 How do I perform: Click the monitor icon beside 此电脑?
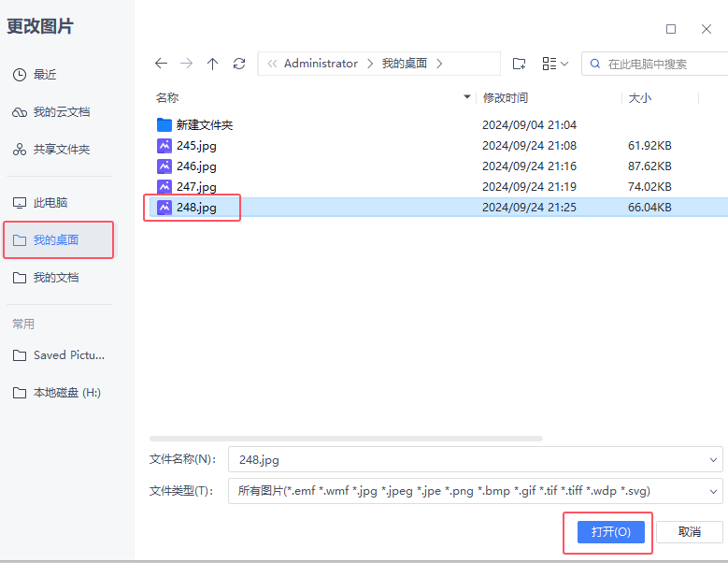(20, 203)
